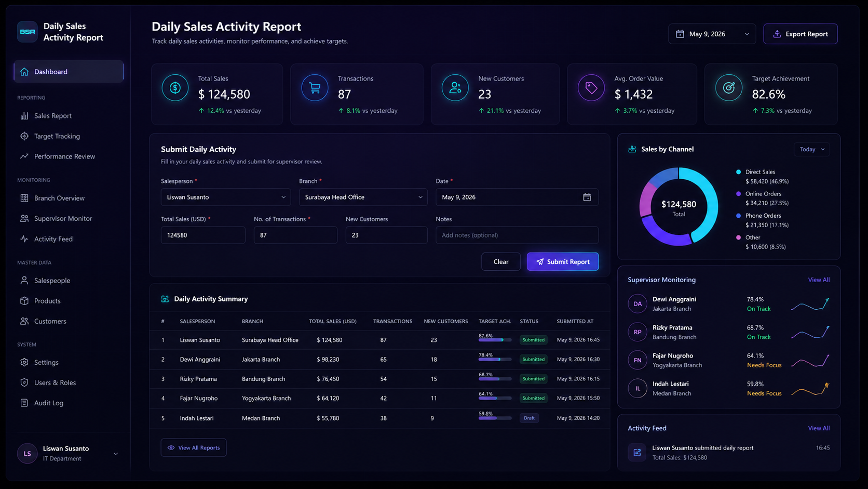Click the New Customers people icon
This screenshot has height=489, width=868.
pos(455,88)
